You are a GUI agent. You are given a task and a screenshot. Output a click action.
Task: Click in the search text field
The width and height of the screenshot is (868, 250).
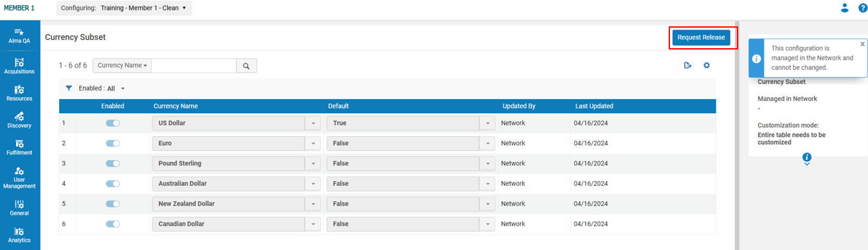pyautogui.click(x=194, y=66)
